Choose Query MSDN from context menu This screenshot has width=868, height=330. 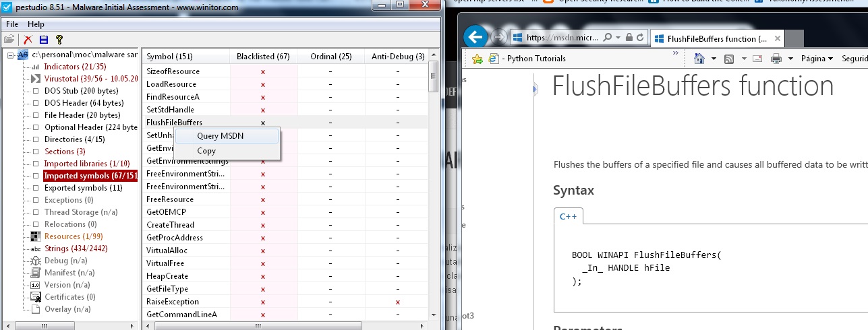click(x=221, y=136)
